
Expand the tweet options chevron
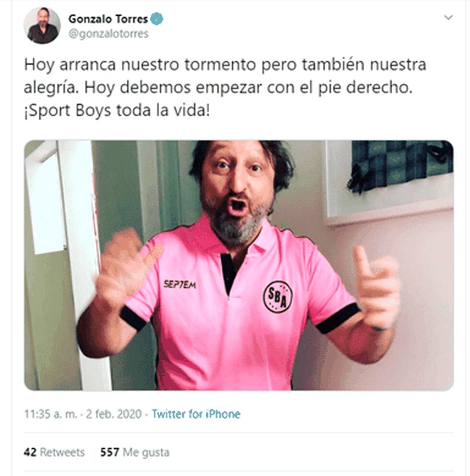448,17
